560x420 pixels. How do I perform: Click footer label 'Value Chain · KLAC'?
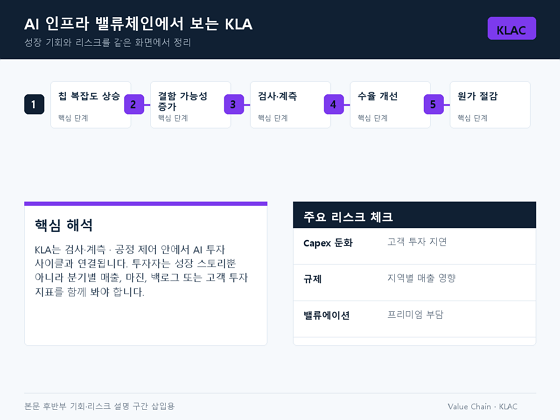pyautogui.click(x=482, y=406)
